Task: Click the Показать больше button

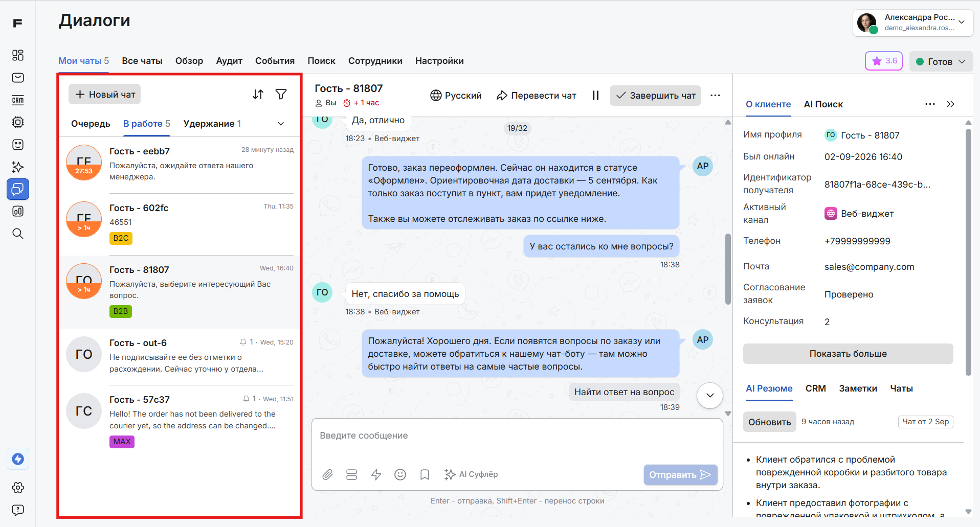Action: [x=848, y=354]
